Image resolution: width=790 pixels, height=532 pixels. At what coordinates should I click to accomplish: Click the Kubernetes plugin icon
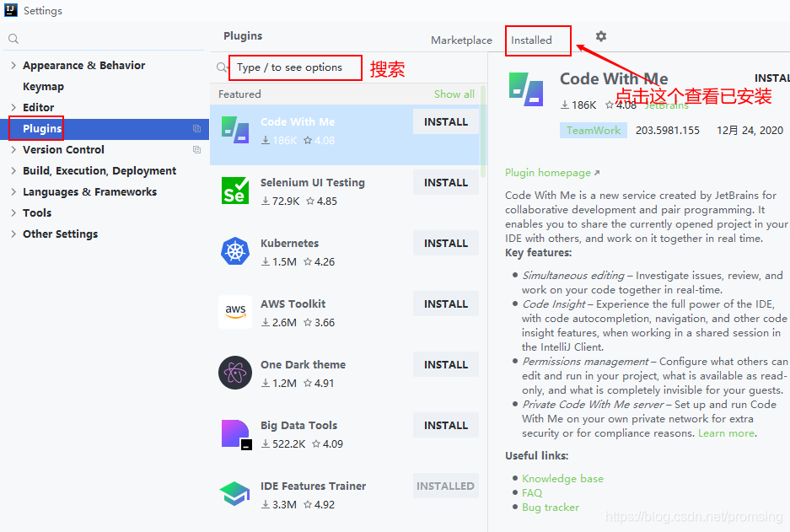234,251
